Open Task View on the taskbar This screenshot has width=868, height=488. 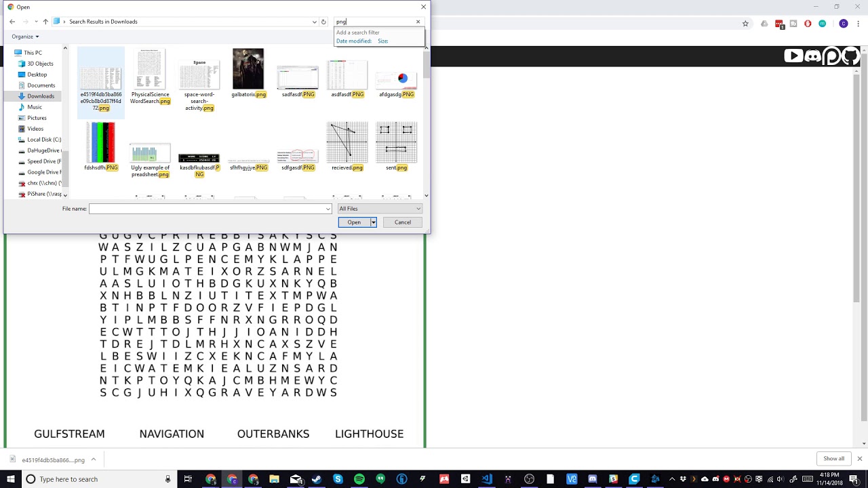pos(188,479)
